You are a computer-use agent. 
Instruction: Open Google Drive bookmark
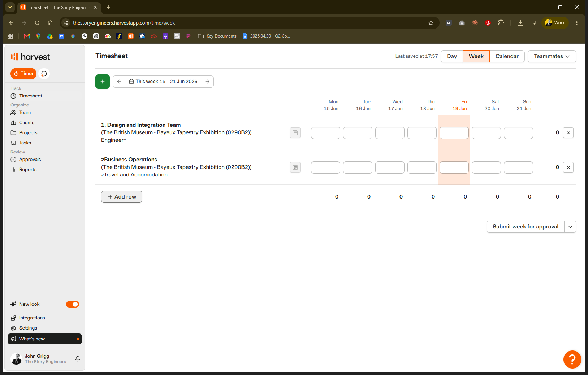[50, 36]
